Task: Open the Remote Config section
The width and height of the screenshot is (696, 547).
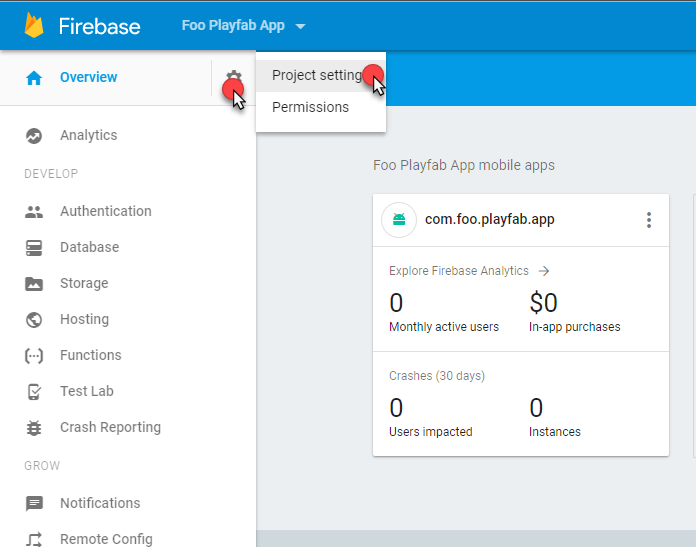Action: point(106,539)
